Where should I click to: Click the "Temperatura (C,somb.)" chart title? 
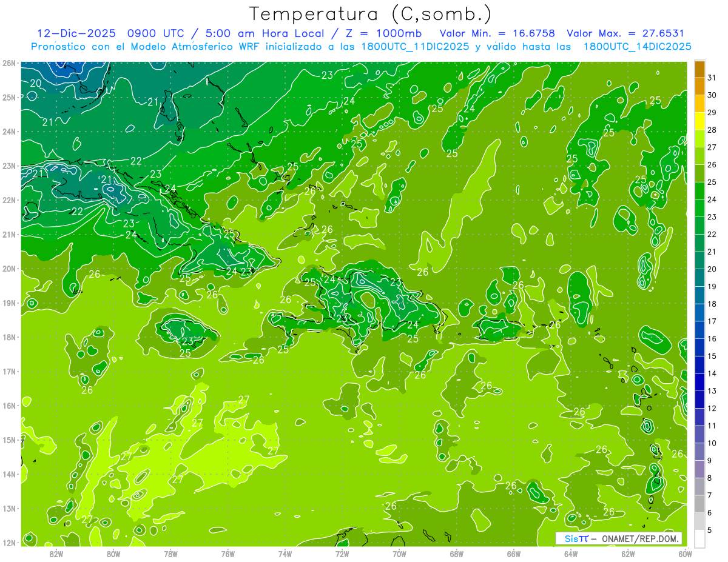[x=371, y=14]
